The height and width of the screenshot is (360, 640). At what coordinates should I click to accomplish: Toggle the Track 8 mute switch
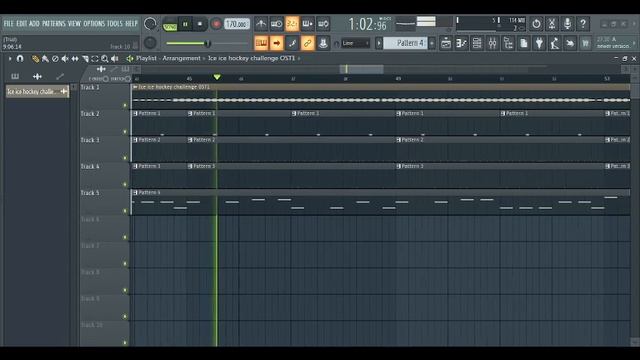[125, 290]
